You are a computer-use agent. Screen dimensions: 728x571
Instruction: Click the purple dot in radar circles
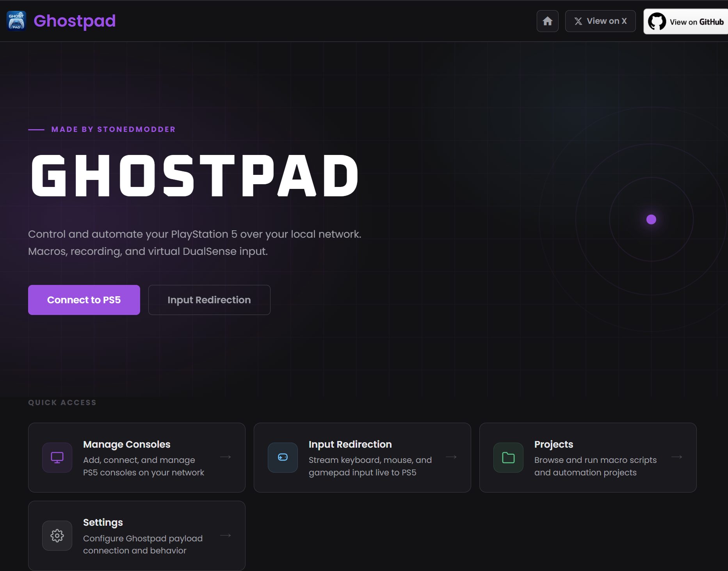(651, 219)
